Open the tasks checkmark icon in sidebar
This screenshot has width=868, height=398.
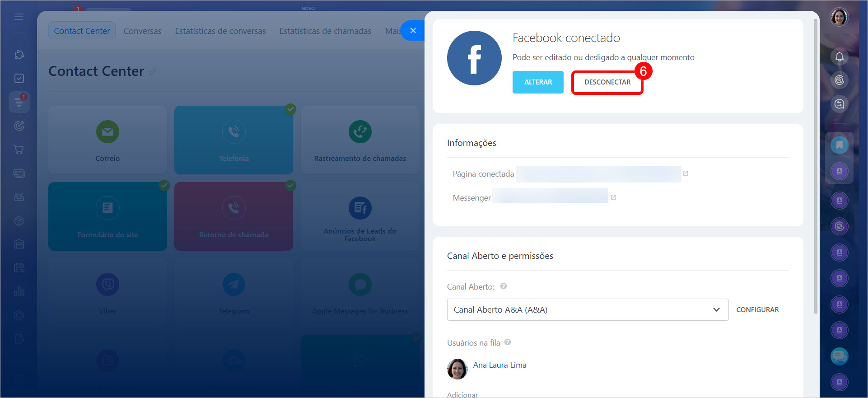click(19, 79)
